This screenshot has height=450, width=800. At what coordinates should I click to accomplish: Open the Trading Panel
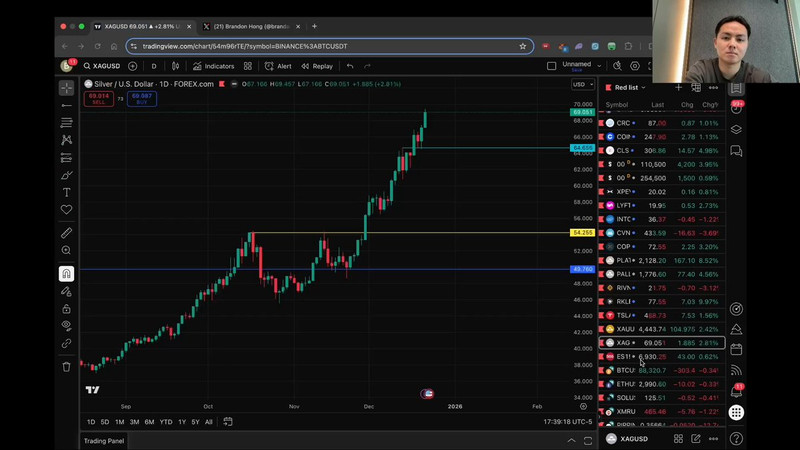point(104,440)
